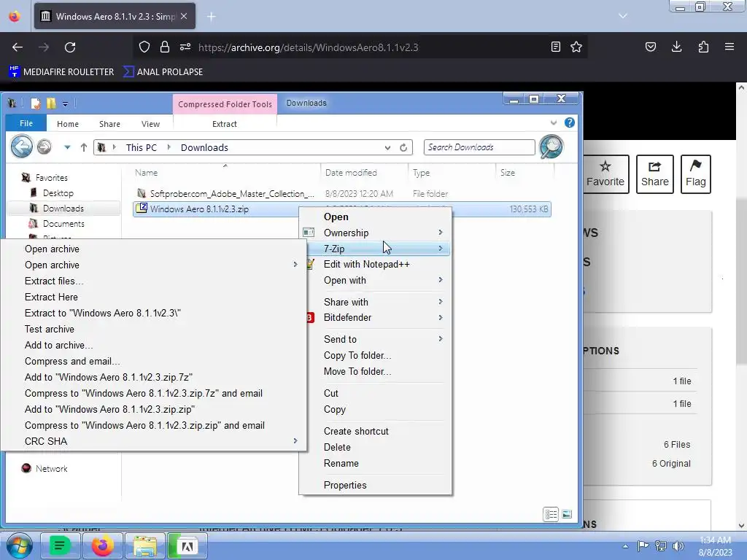This screenshot has height=560, width=747.
Task: Click the Firefox reload page icon
Action: (70, 47)
